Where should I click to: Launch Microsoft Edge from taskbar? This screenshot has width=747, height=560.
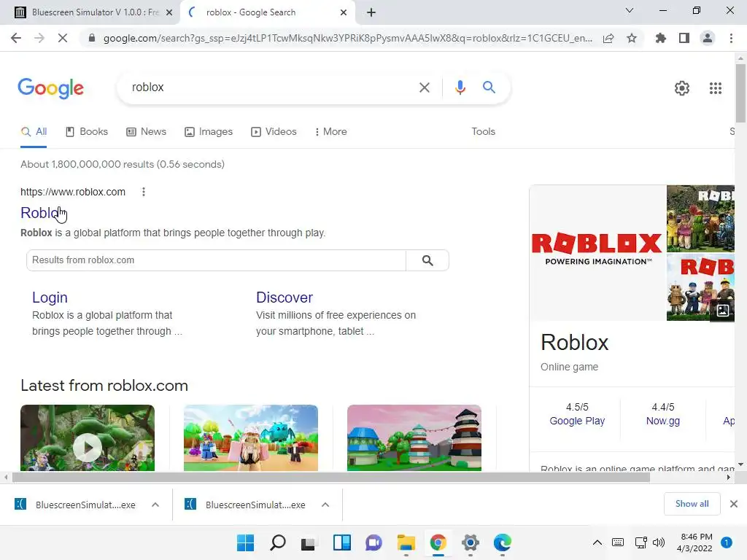pos(502,542)
